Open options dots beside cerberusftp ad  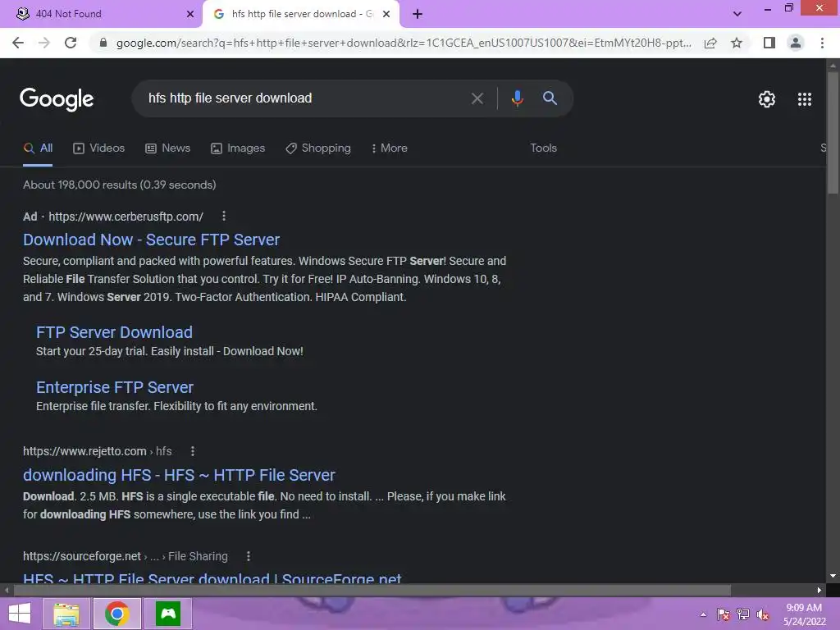click(224, 216)
